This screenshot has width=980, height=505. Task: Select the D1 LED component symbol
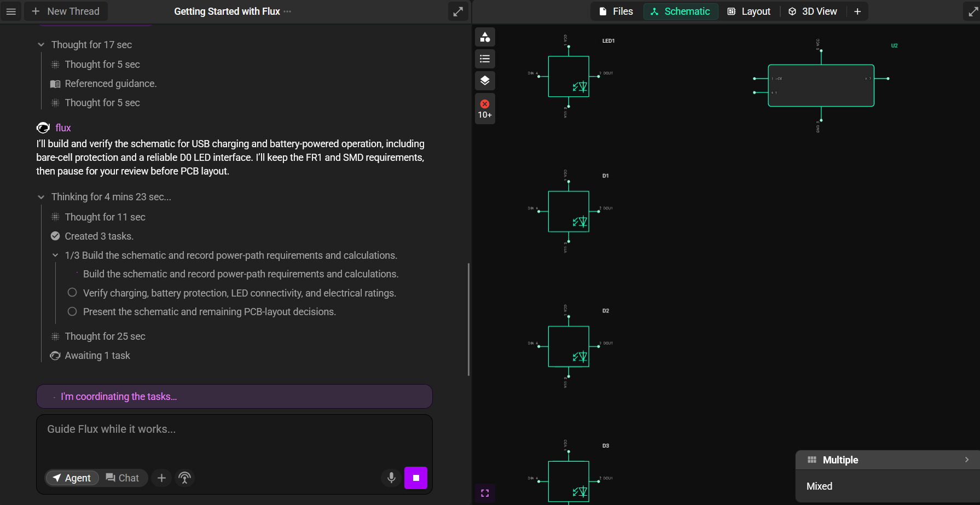(569, 211)
